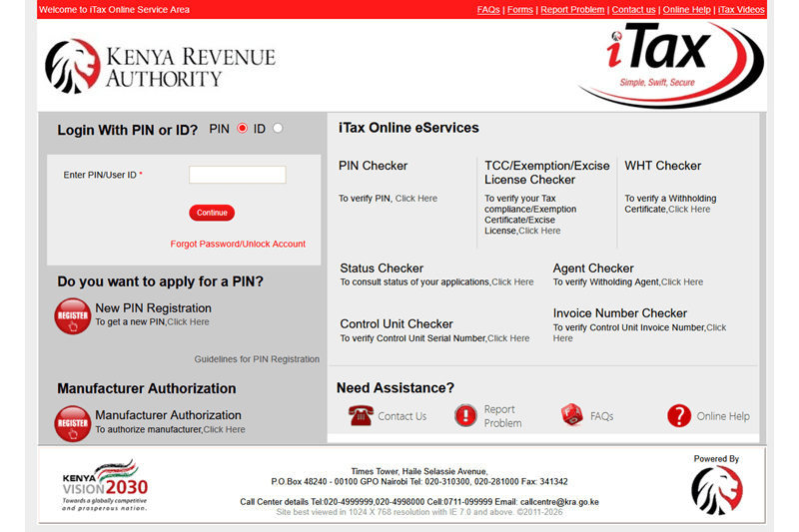Click the Control Unit Checker heading
The image size is (799, 532).
(397, 324)
